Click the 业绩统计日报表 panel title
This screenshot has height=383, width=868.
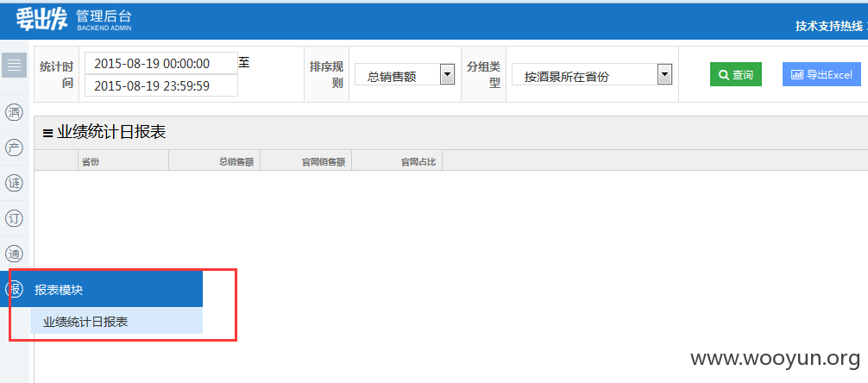coord(111,132)
